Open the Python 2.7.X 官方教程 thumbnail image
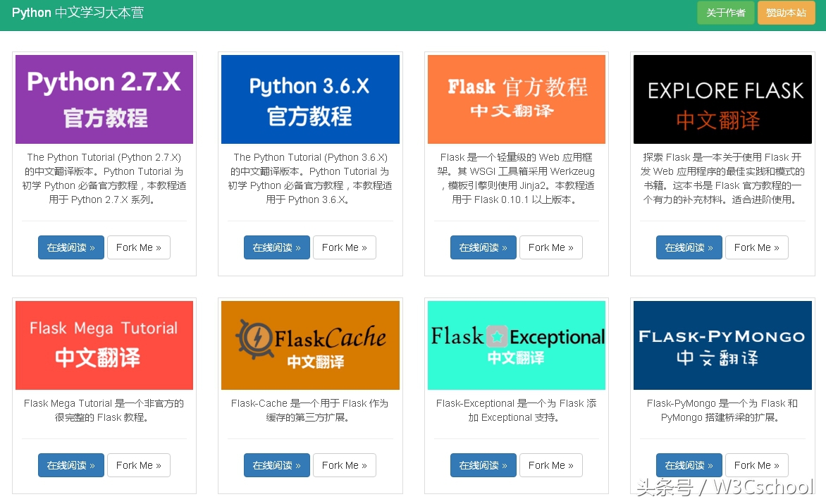 (x=104, y=99)
